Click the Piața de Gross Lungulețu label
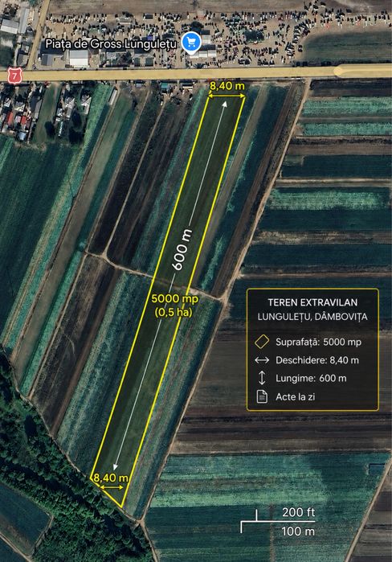The height and width of the screenshot is (562, 392). coord(112,44)
